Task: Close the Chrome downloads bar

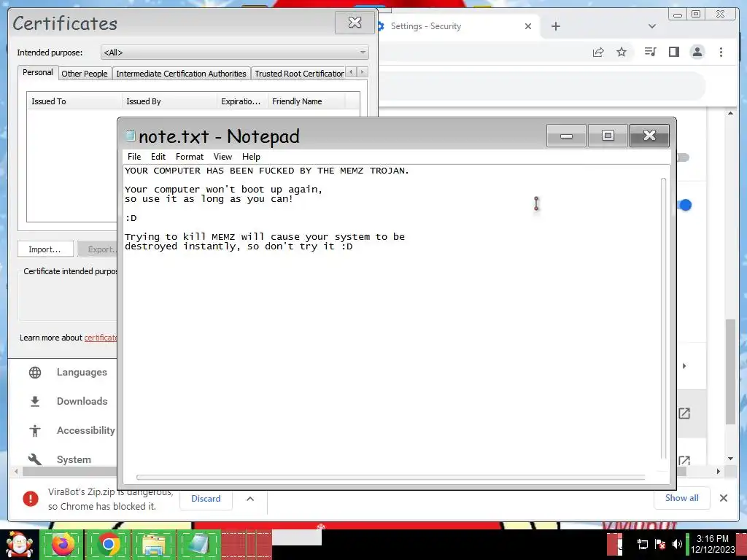Action: (723, 498)
